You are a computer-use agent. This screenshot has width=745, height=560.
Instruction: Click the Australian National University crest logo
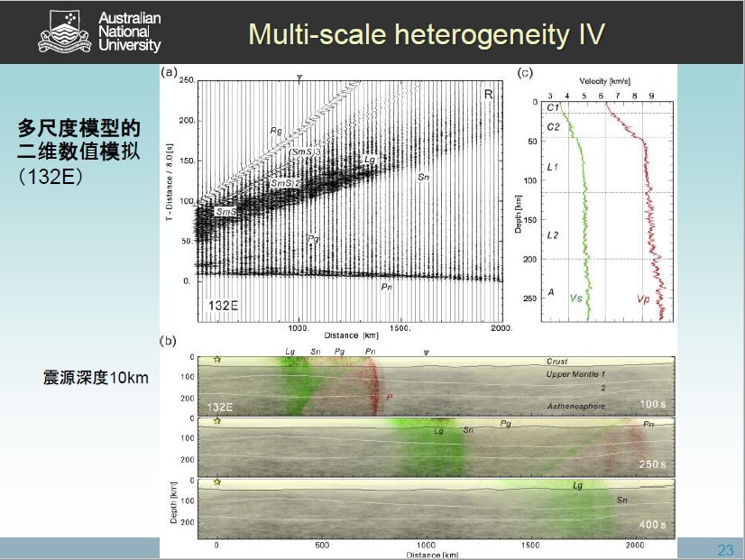[x=64, y=32]
